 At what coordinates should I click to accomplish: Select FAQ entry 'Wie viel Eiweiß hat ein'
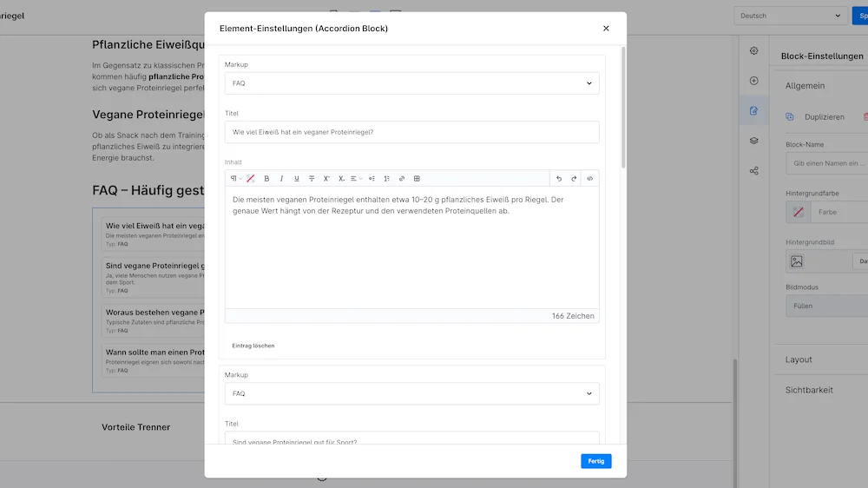point(153,234)
